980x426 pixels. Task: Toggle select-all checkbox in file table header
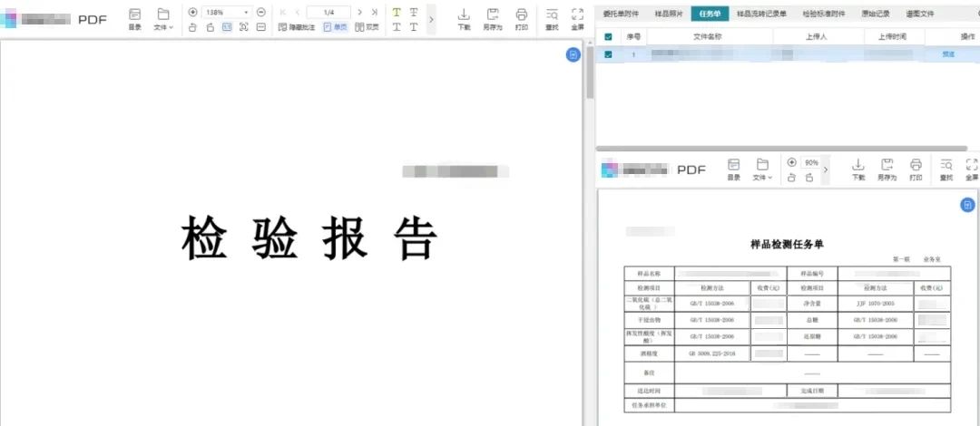[x=608, y=36]
